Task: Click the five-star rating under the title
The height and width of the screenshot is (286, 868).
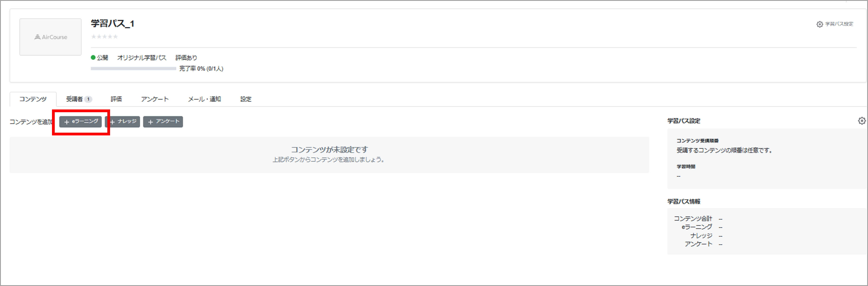Action: [x=104, y=37]
